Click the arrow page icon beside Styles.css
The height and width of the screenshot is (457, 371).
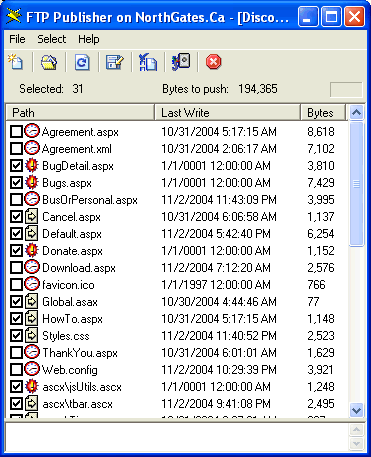point(32,336)
